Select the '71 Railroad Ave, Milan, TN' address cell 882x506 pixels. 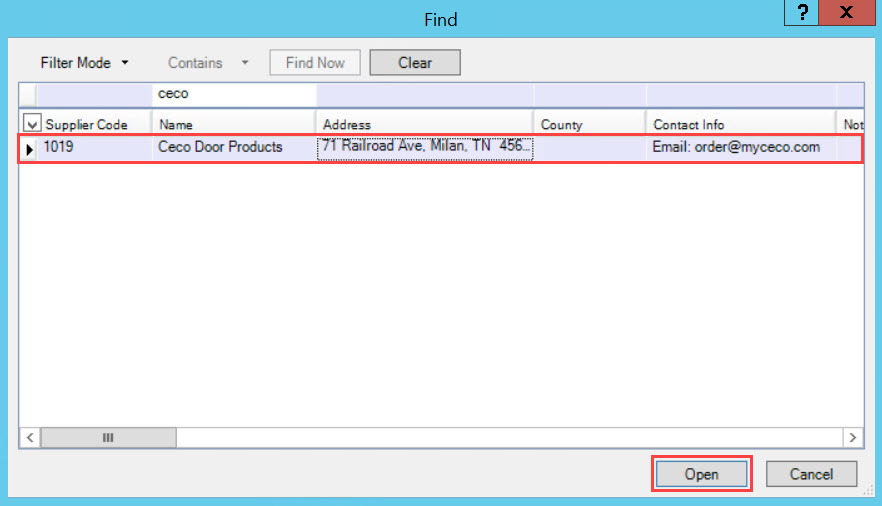[425, 148]
